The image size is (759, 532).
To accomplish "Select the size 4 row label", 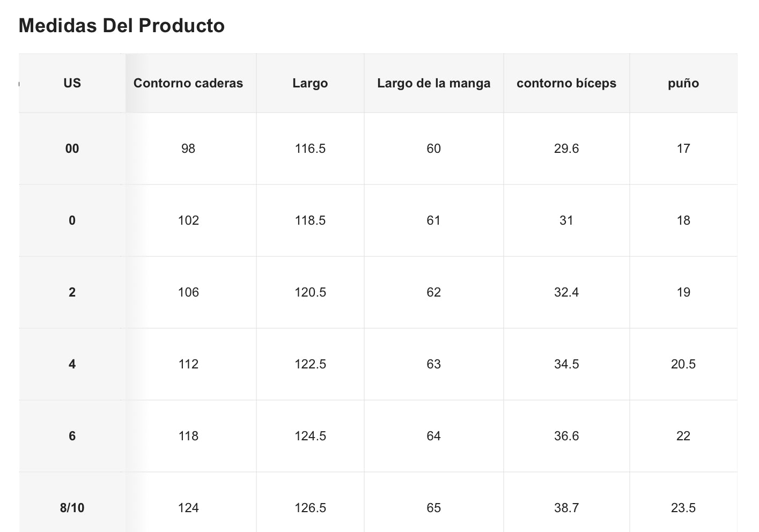I will [72, 364].
